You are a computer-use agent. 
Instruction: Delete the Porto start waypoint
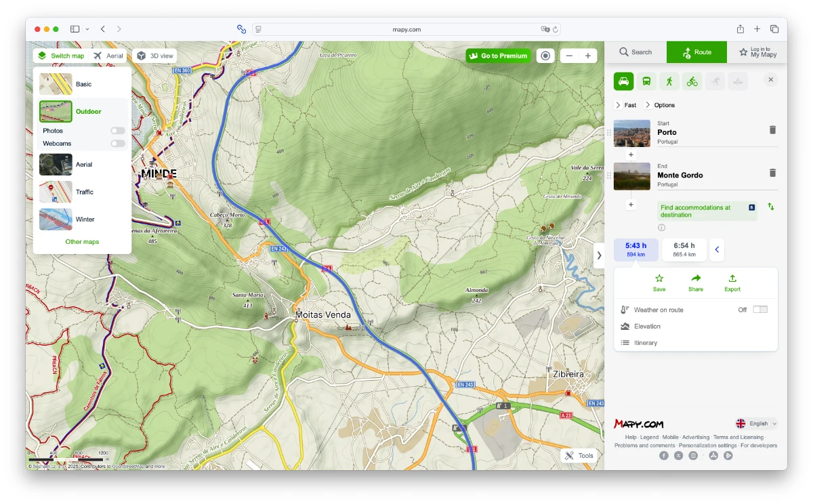click(772, 130)
